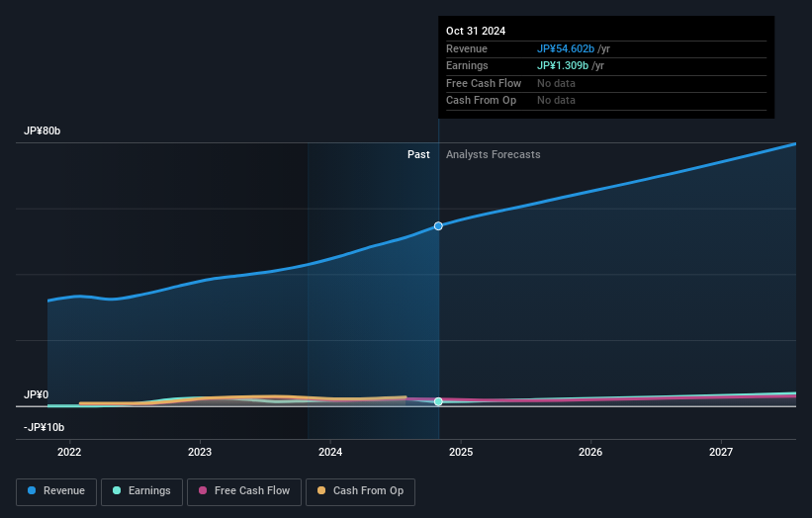Image resolution: width=812 pixels, height=518 pixels.
Task: Click the 2024 x-axis label
Action: click(330, 453)
